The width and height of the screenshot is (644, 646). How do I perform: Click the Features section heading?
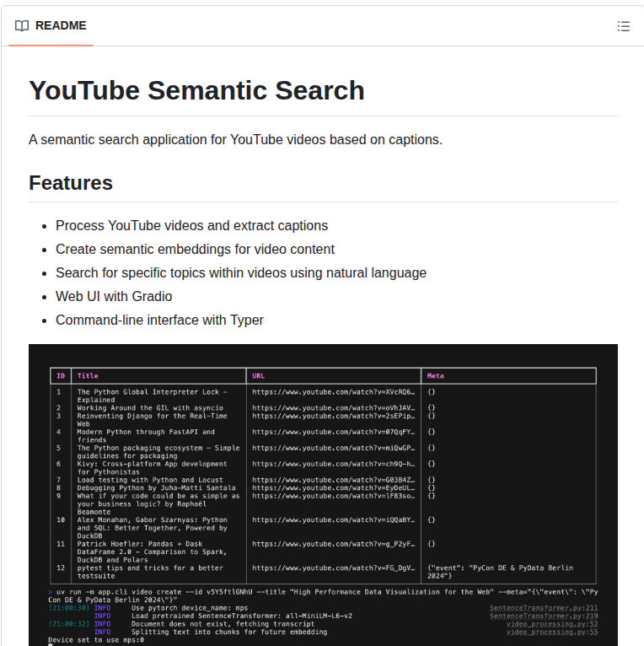click(71, 183)
